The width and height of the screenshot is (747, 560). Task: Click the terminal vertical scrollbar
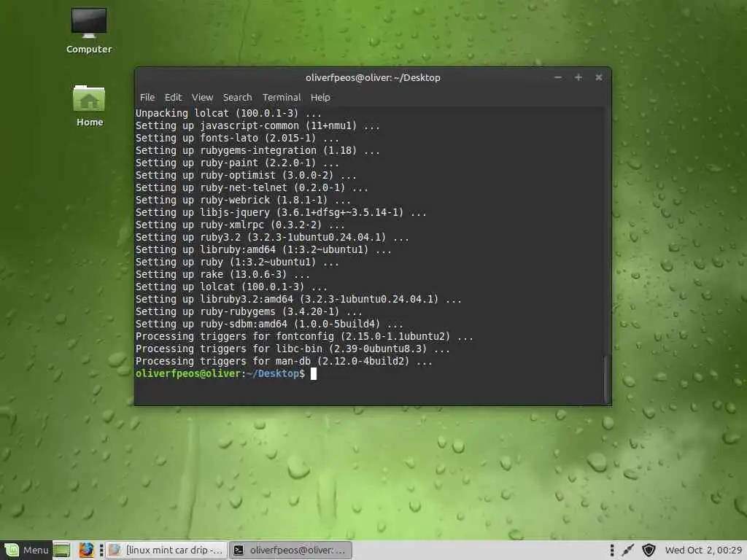(606, 378)
